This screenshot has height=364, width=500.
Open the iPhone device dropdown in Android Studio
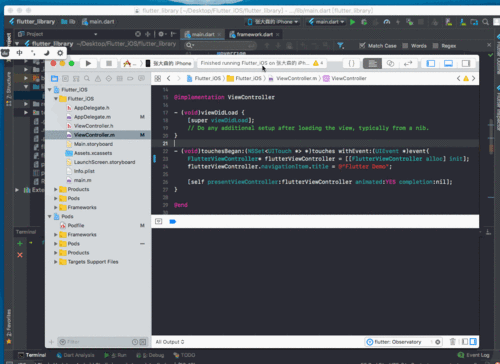pyautogui.click(x=273, y=22)
